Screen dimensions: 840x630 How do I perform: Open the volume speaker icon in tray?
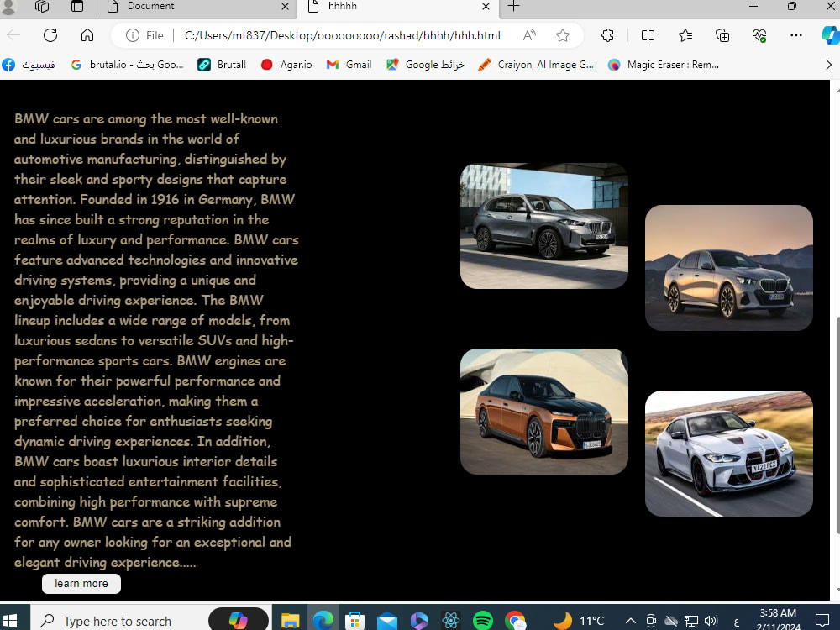(711, 621)
